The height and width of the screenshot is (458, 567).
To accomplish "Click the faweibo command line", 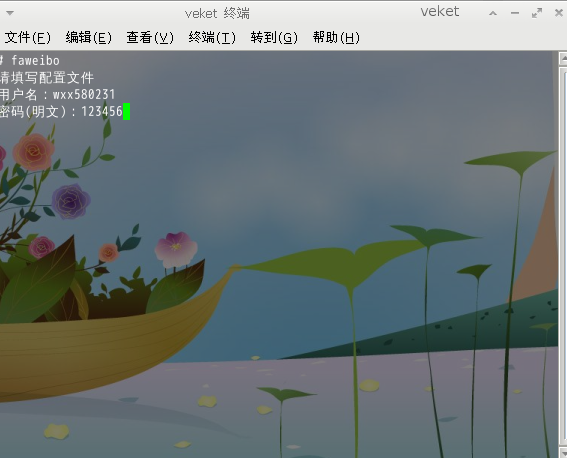I will click(x=30, y=60).
